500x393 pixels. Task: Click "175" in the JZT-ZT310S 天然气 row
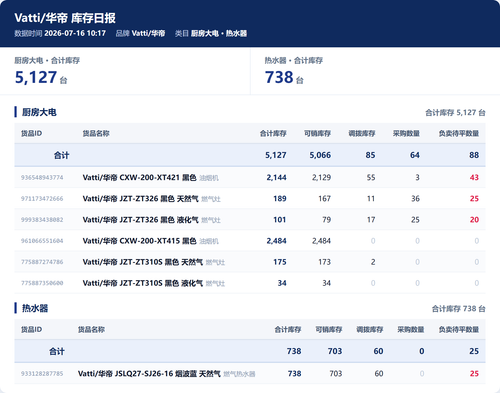pos(280,262)
